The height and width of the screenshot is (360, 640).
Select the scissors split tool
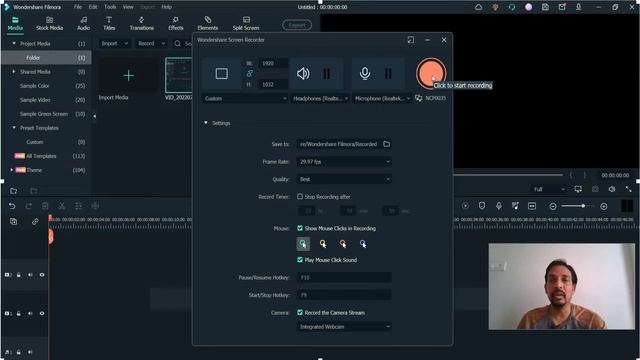click(62, 206)
